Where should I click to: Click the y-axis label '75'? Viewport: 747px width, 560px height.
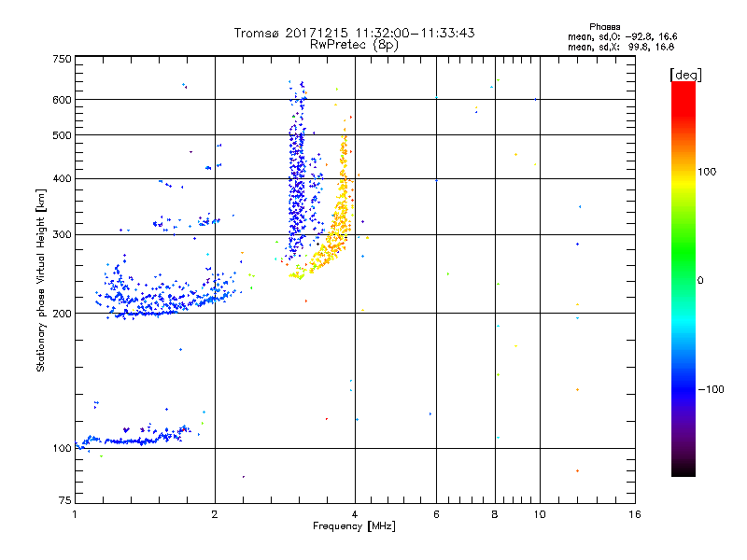click(x=65, y=500)
